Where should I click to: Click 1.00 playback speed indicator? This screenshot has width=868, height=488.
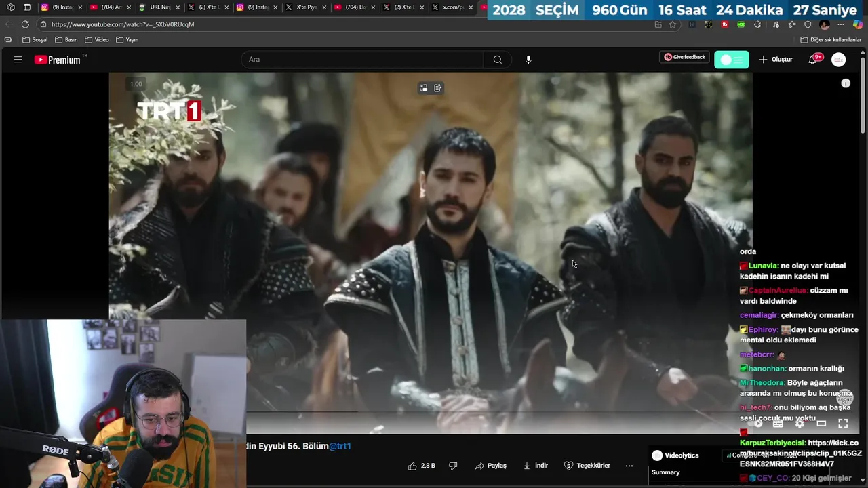136,84
